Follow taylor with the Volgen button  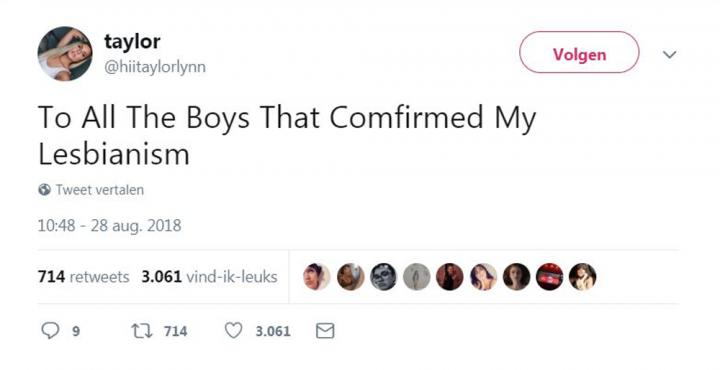579,52
